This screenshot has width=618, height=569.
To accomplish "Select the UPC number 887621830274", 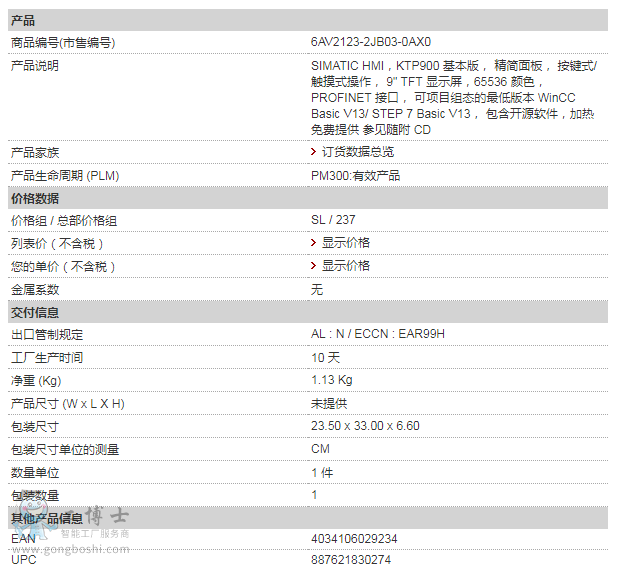I will (351, 560).
